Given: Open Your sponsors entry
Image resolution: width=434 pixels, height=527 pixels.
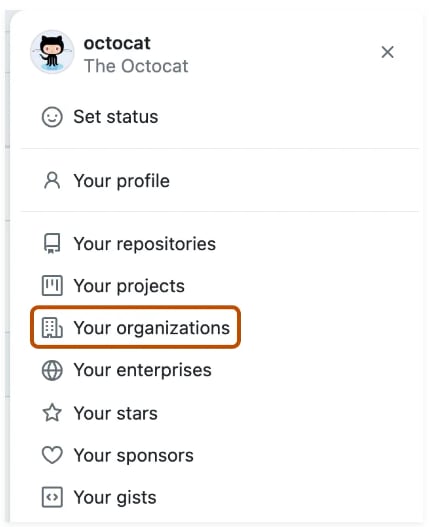Looking at the screenshot, I should tap(133, 455).
